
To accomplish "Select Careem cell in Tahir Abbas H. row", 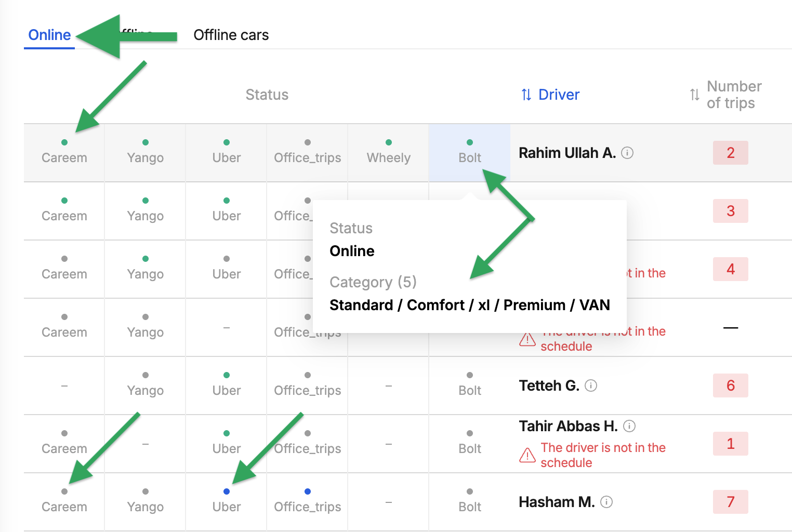I will (64, 444).
